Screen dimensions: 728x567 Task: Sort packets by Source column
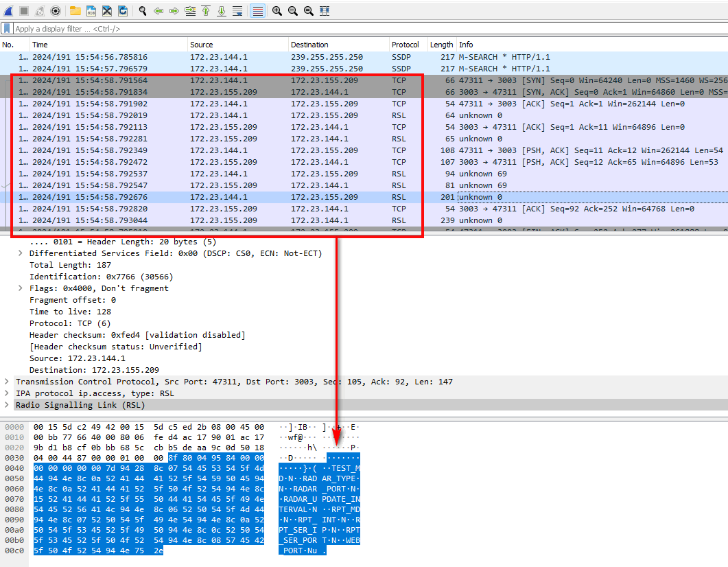click(238, 45)
